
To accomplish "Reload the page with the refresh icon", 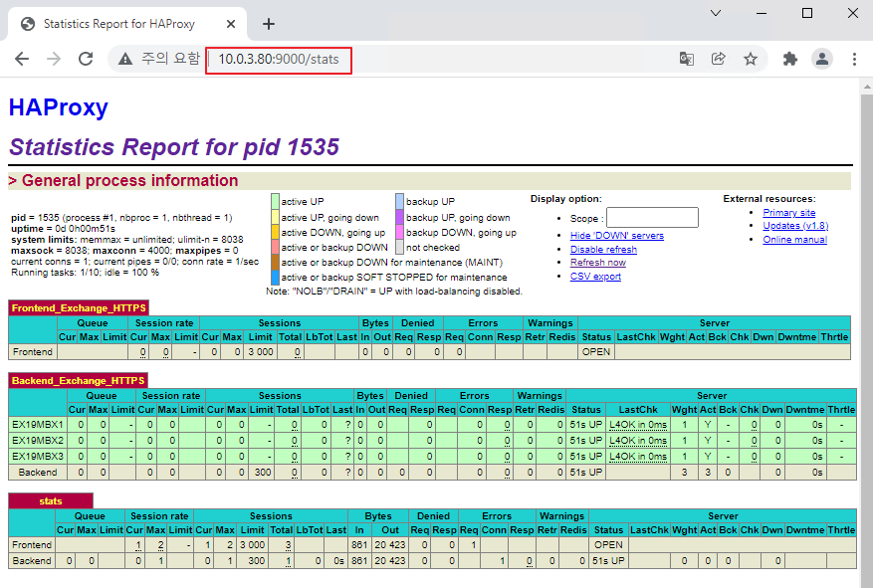I will click(86, 59).
